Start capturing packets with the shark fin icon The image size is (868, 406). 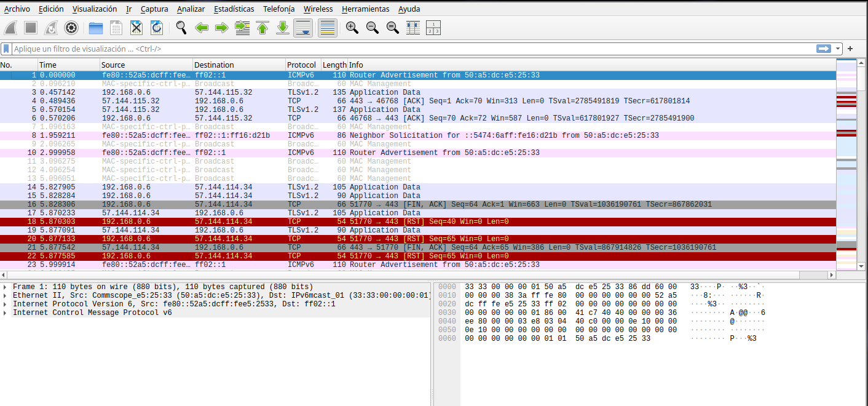tap(12, 28)
